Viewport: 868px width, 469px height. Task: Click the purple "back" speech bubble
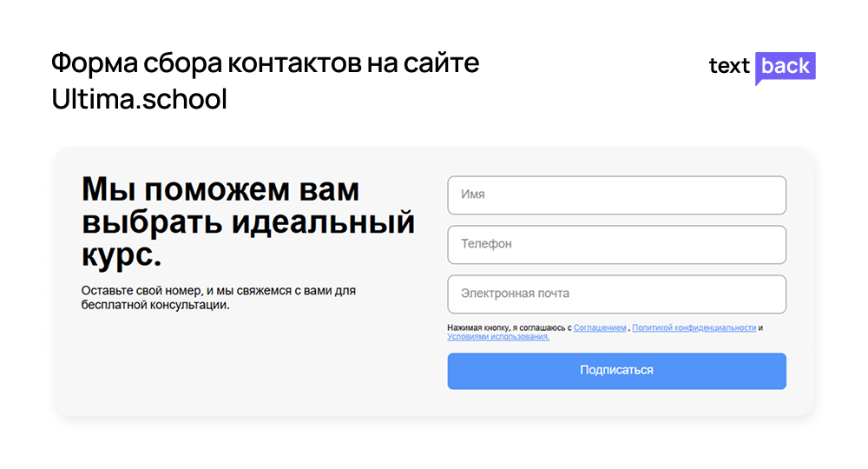click(x=786, y=66)
